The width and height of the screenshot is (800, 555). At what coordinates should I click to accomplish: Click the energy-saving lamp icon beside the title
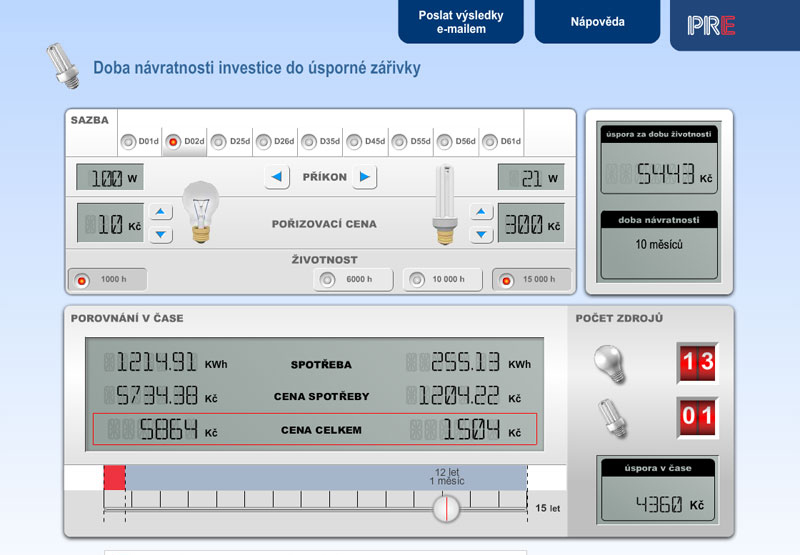[x=63, y=66]
